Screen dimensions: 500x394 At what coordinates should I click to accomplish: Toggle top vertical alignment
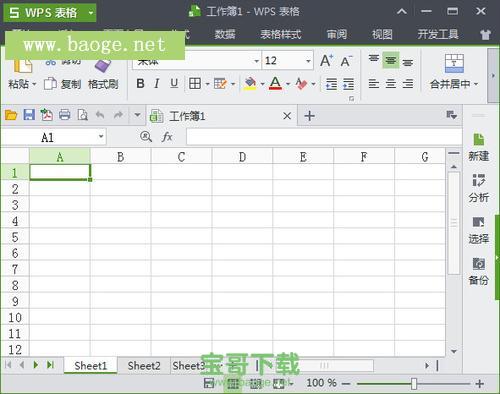(x=374, y=59)
